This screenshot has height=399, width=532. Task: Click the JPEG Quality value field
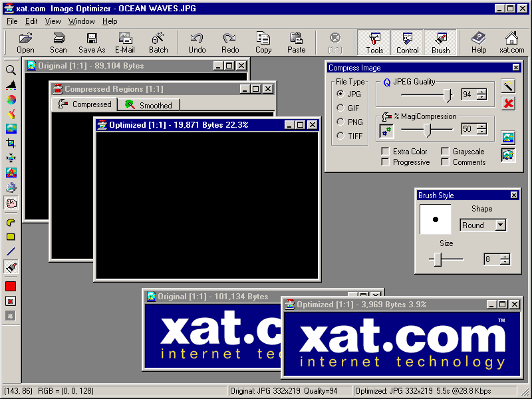(469, 94)
